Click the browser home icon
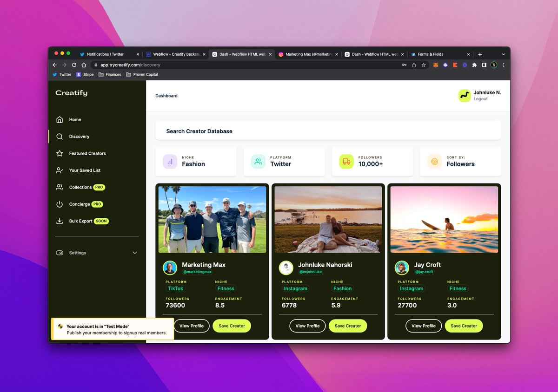This screenshot has width=558, height=392. point(84,65)
